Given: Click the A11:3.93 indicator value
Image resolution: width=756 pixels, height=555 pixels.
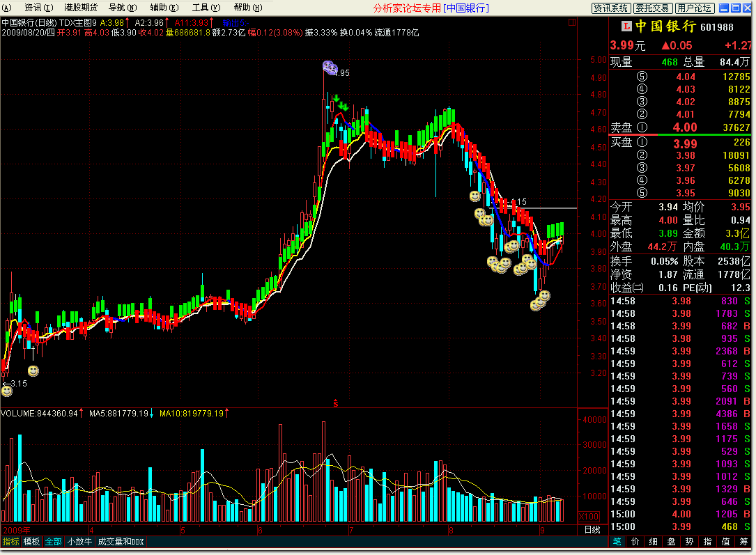Looking at the screenshot, I should pyautogui.click(x=192, y=23).
